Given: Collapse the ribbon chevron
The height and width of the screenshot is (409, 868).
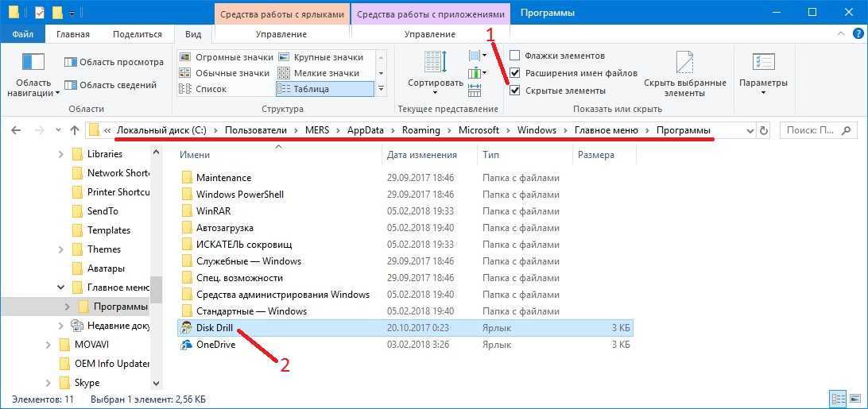Looking at the screenshot, I should (842, 34).
